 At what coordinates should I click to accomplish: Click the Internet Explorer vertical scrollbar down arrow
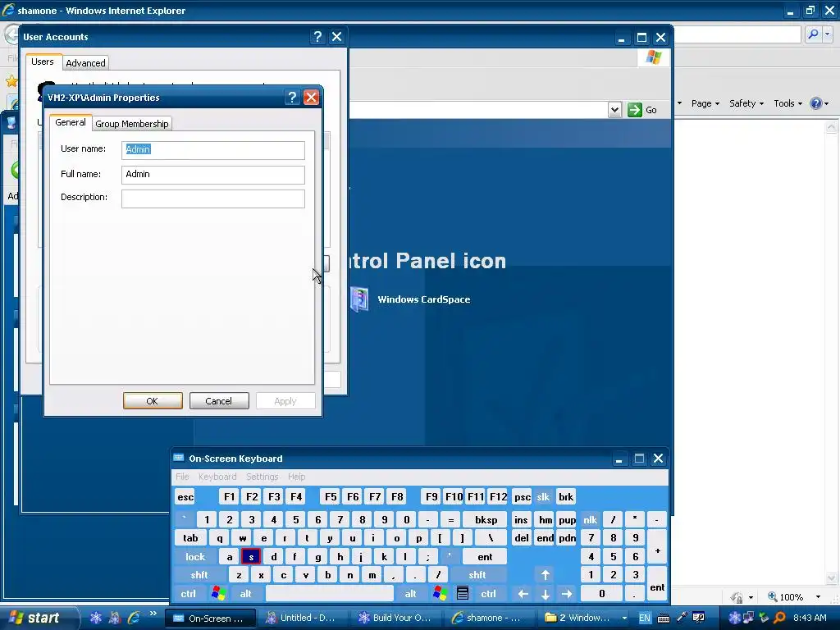click(x=832, y=577)
